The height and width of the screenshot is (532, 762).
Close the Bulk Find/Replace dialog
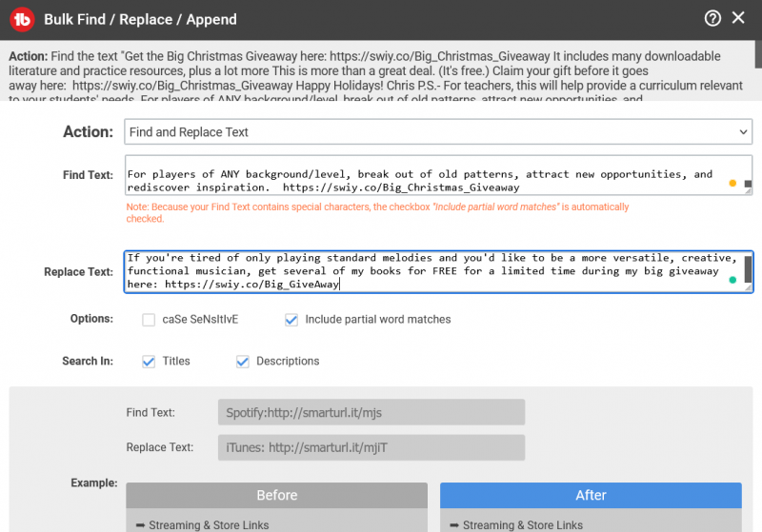click(739, 18)
